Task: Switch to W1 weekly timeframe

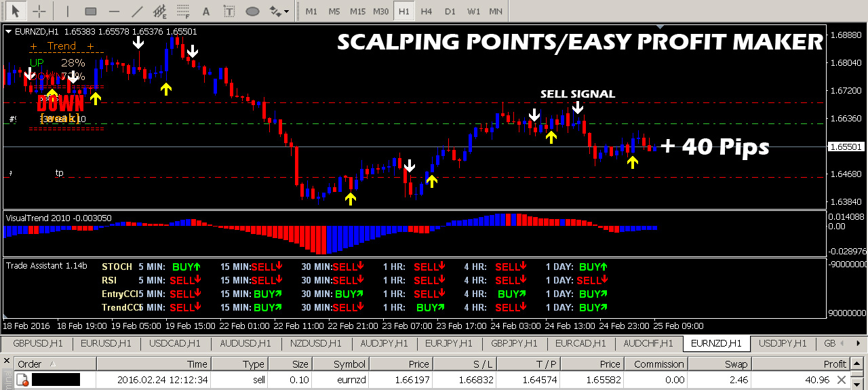Action: (x=473, y=12)
